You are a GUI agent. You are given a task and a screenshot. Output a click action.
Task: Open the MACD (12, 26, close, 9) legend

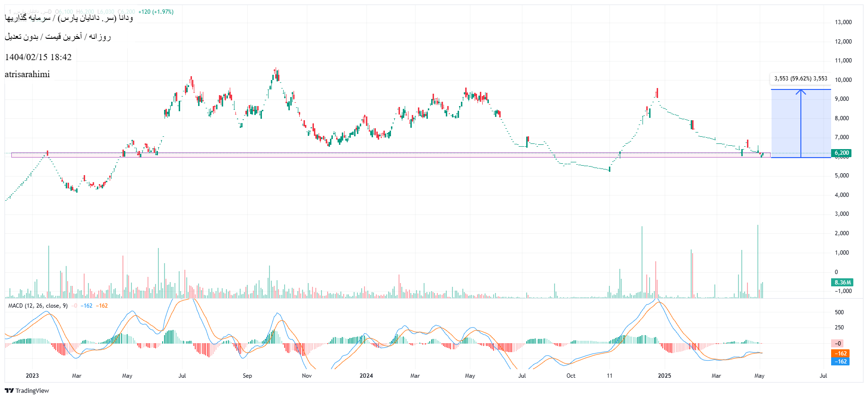38,306
